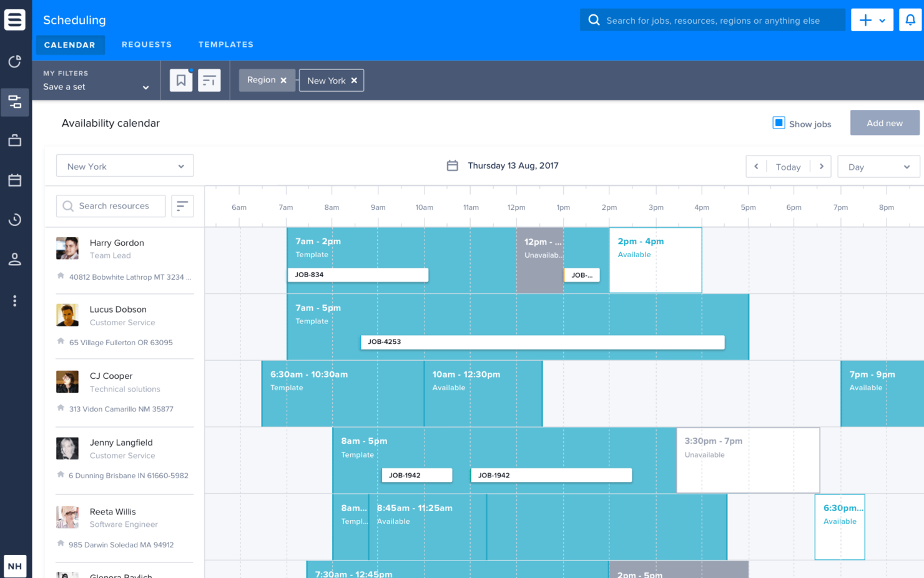This screenshot has height=578, width=924.
Task: Open Reeta Willis's 8:45am - 11:25am Available block
Action: 428,527
